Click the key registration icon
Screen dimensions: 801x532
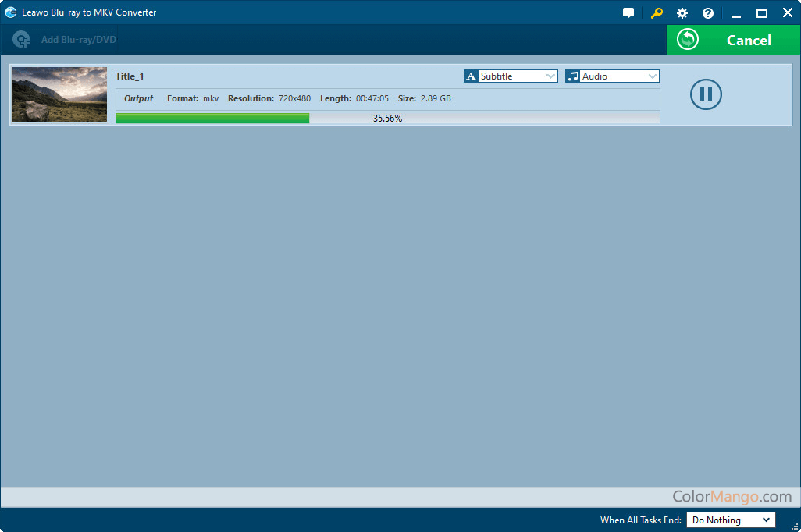pyautogui.click(x=657, y=13)
